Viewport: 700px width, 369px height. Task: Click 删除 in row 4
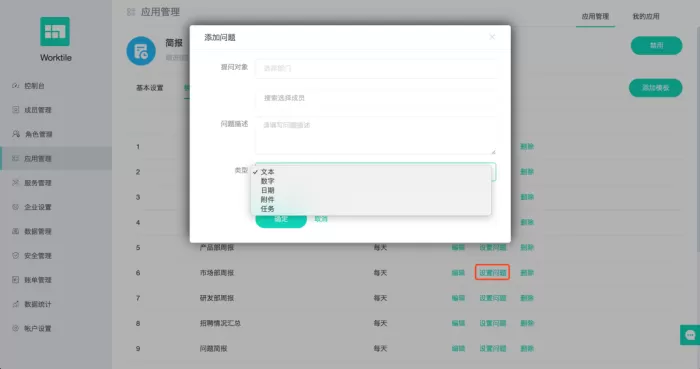pyautogui.click(x=527, y=222)
